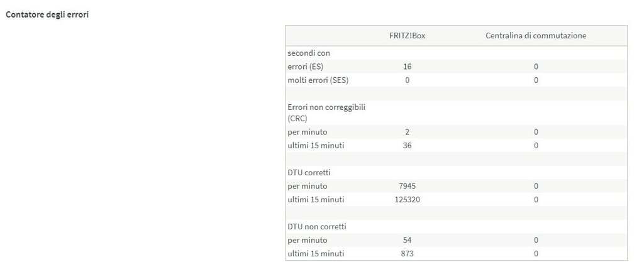Select the FRITZ!Box value for molti errori (SES)
This screenshot has width=644, height=262.
[407, 80]
